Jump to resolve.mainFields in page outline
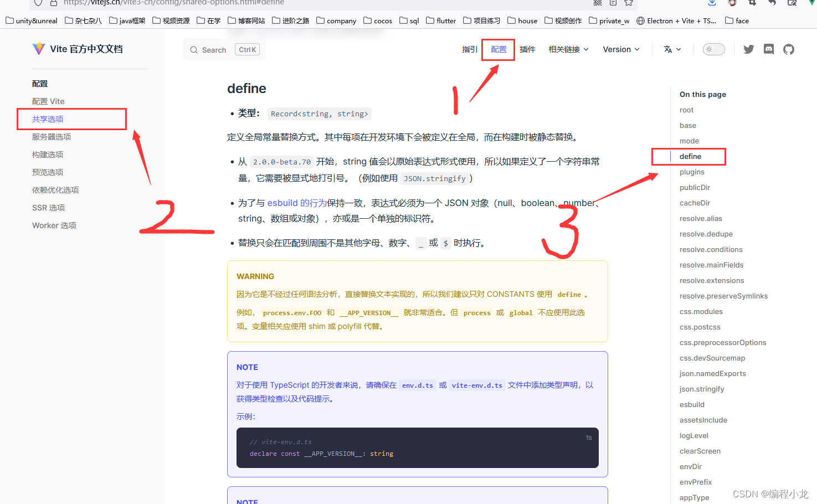 (x=712, y=265)
